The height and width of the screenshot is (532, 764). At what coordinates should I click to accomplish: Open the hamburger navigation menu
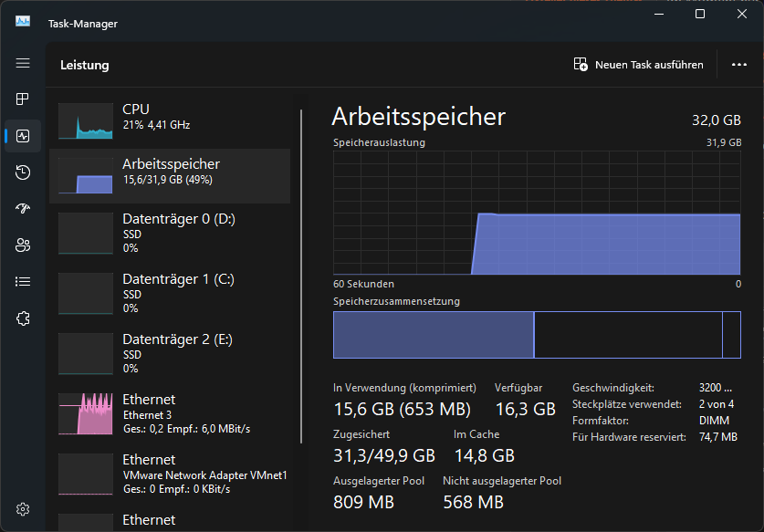[x=23, y=63]
